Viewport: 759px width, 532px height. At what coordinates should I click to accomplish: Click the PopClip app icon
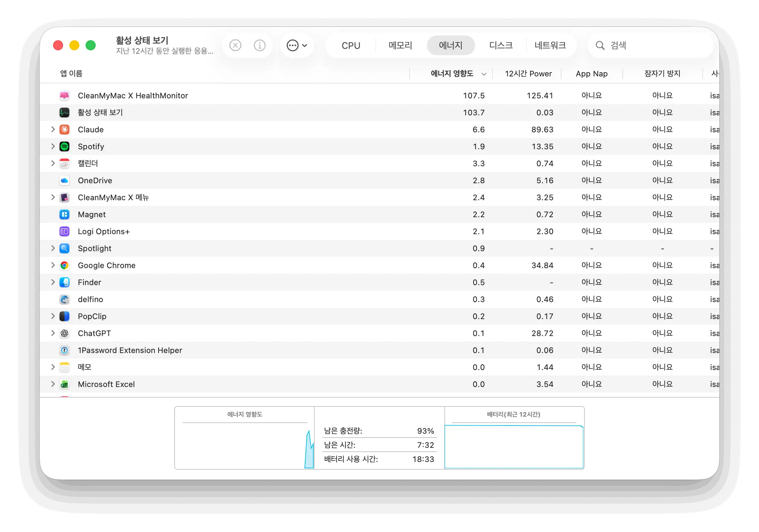click(64, 316)
